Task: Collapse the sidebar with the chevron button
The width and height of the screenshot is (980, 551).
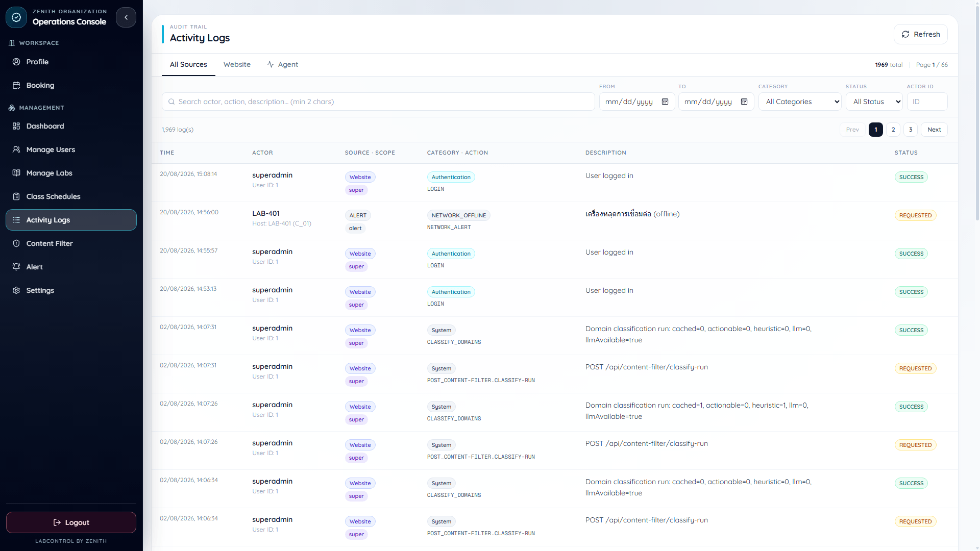Action: pos(126,17)
